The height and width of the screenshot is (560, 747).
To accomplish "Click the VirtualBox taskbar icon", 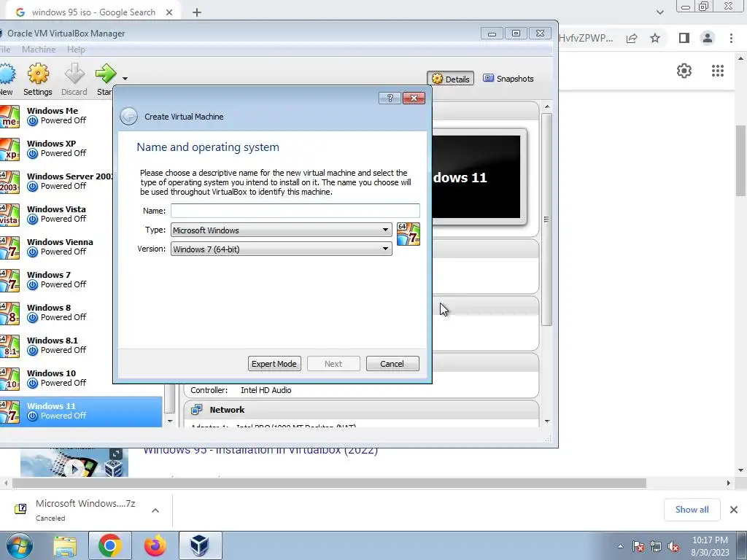I will click(x=200, y=545).
